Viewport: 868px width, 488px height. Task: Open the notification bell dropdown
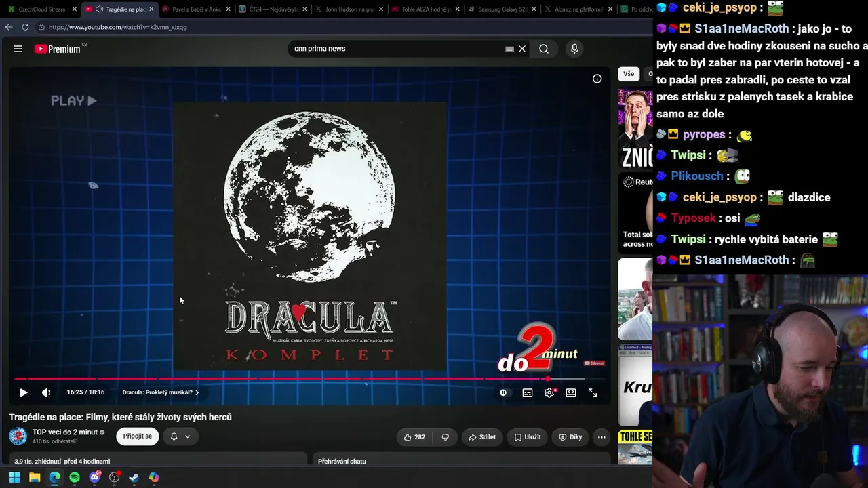[x=180, y=436]
